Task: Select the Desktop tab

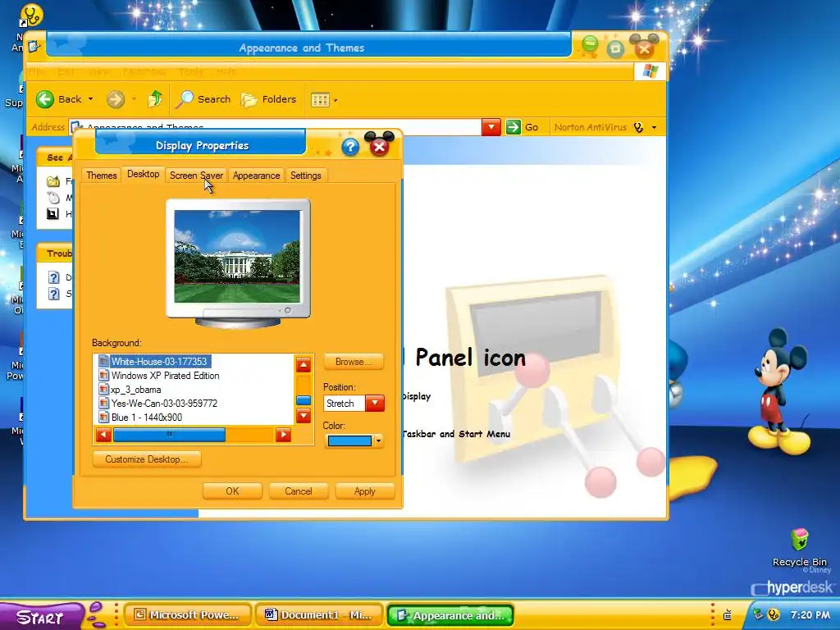Action: pyautogui.click(x=143, y=174)
